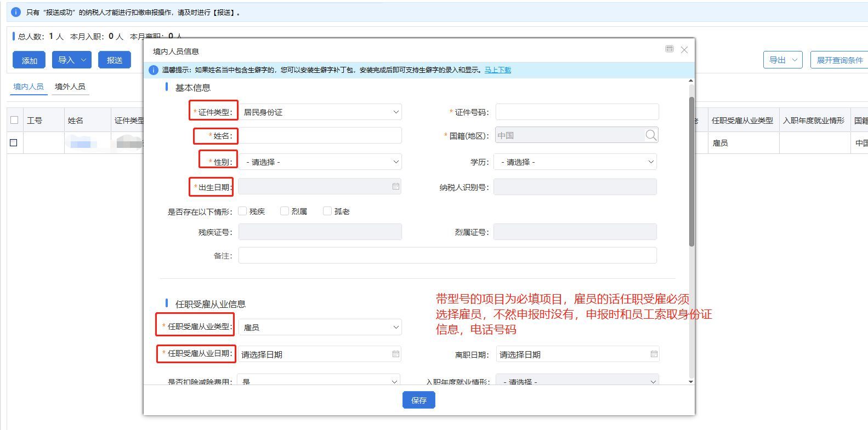Click the 保存 button
The height and width of the screenshot is (430, 868).
pos(418,400)
